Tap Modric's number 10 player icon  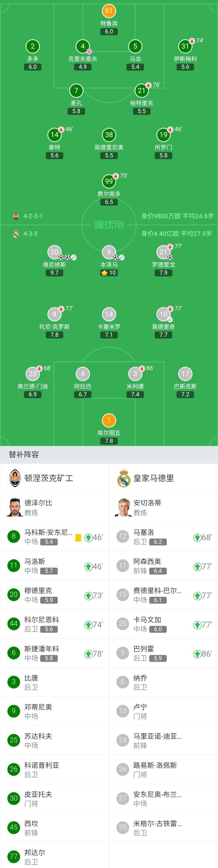[163, 314]
